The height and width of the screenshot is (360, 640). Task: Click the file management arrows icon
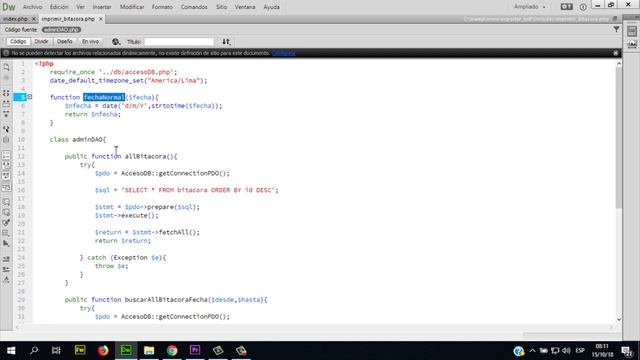tap(226, 42)
